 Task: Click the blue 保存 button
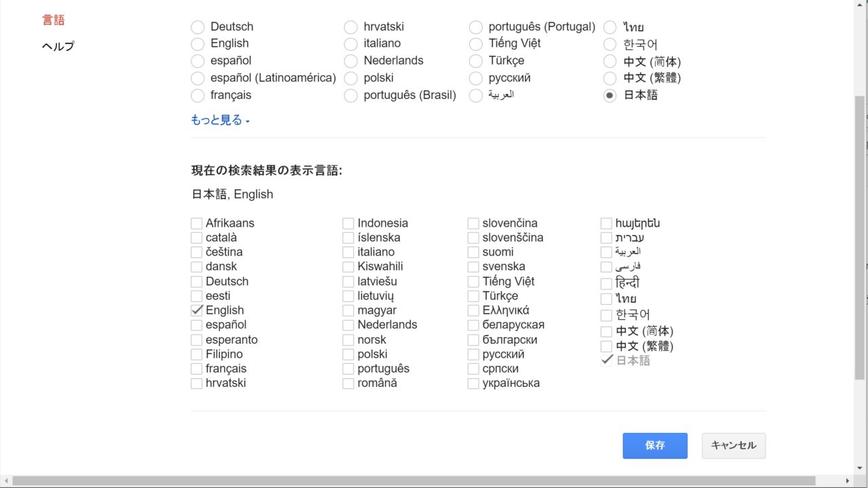coord(654,446)
